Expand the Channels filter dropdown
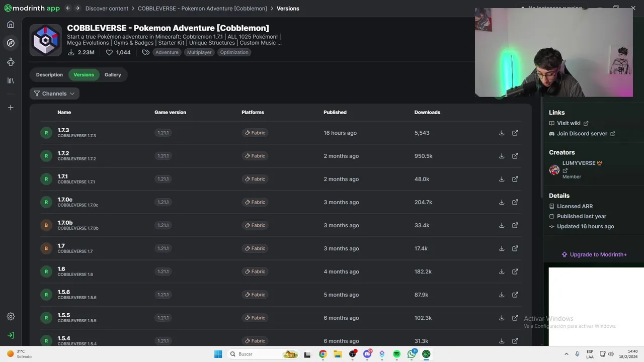The width and height of the screenshot is (644, 362). [x=54, y=94]
